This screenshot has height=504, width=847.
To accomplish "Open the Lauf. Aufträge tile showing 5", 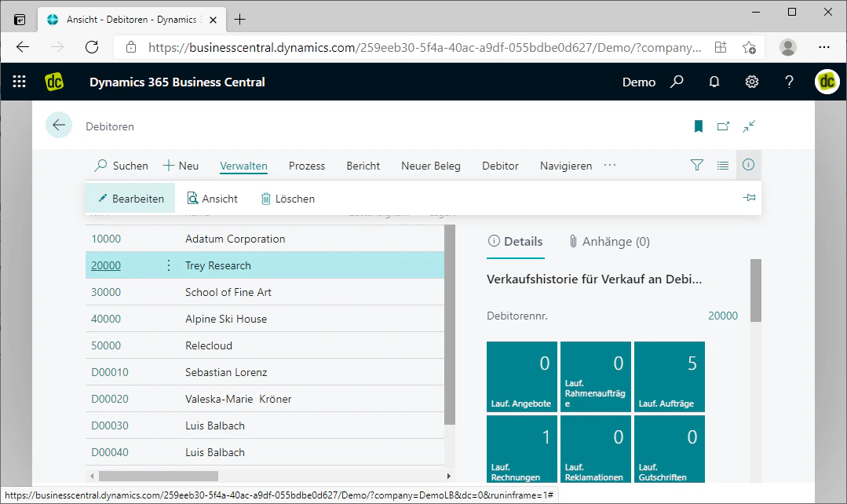I will pyautogui.click(x=670, y=377).
